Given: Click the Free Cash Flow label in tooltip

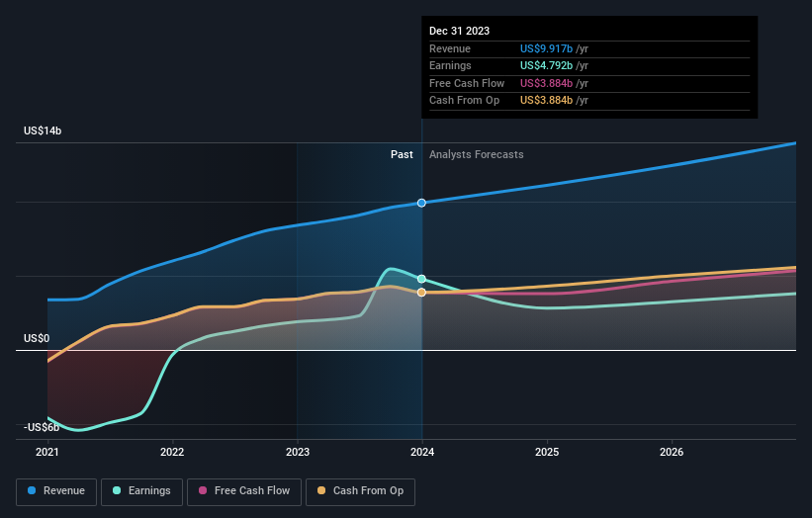Looking at the screenshot, I should point(467,83).
